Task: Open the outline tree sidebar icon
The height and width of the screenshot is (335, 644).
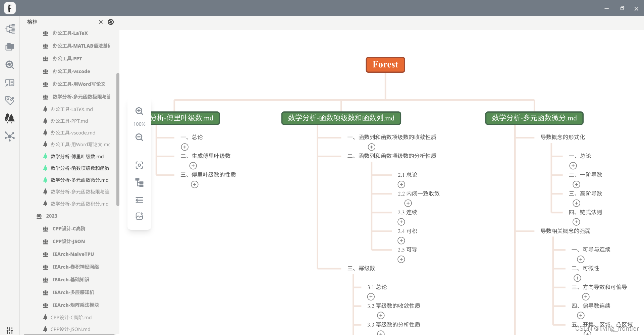Action: pyautogui.click(x=10, y=29)
